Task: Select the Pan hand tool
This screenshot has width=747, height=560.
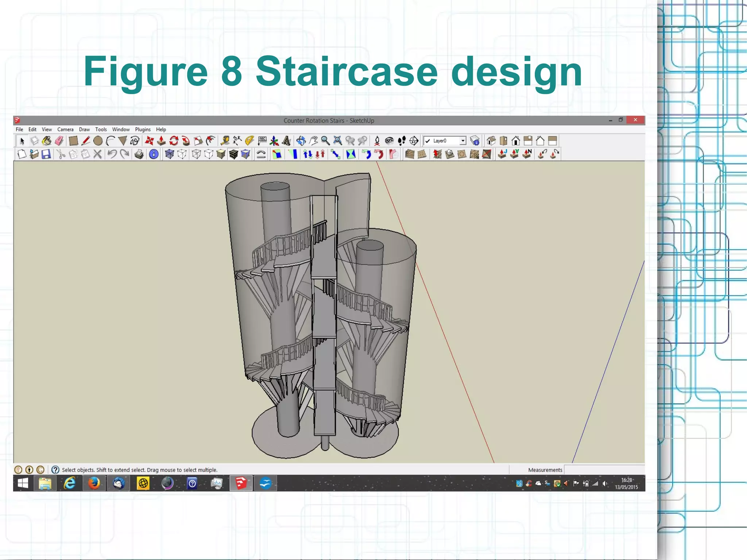Action: click(313, 141)
